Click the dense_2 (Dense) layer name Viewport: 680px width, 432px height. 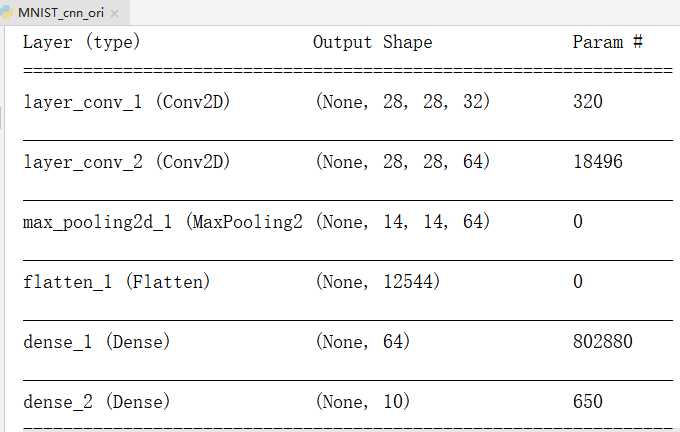pyautogui.click(x=97, y=402)
